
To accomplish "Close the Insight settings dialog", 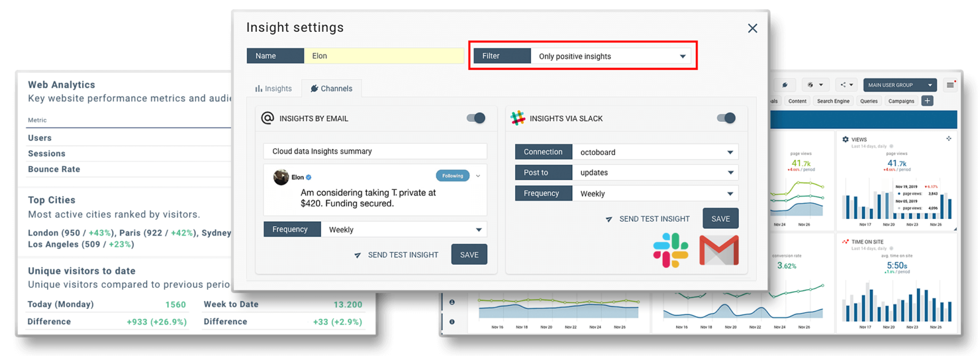I will point(752,28).
